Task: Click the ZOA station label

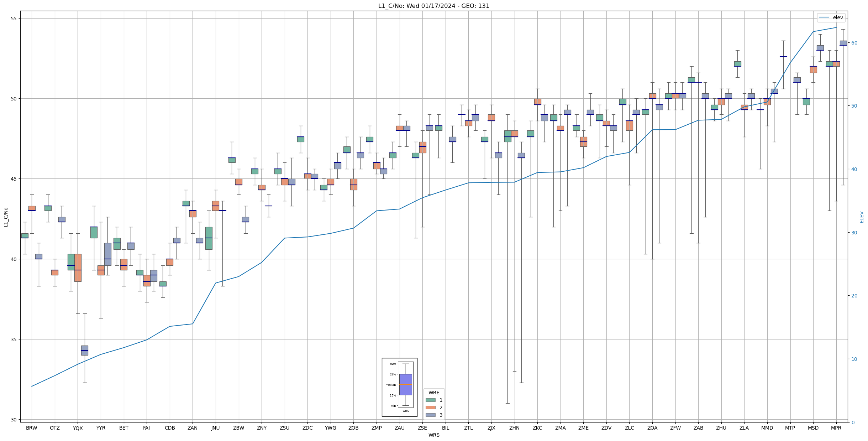Action: 652,428
